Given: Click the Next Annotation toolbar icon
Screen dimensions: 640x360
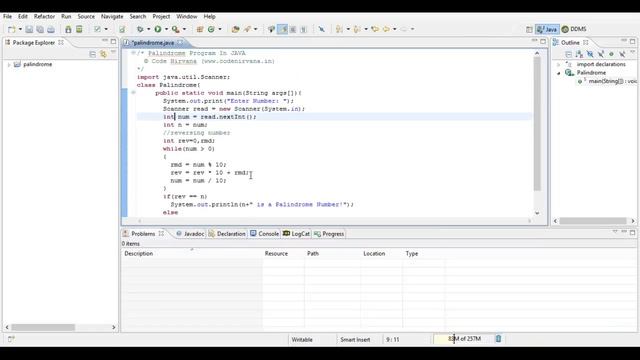Looking at the screenshot, I should pos(339,29).
